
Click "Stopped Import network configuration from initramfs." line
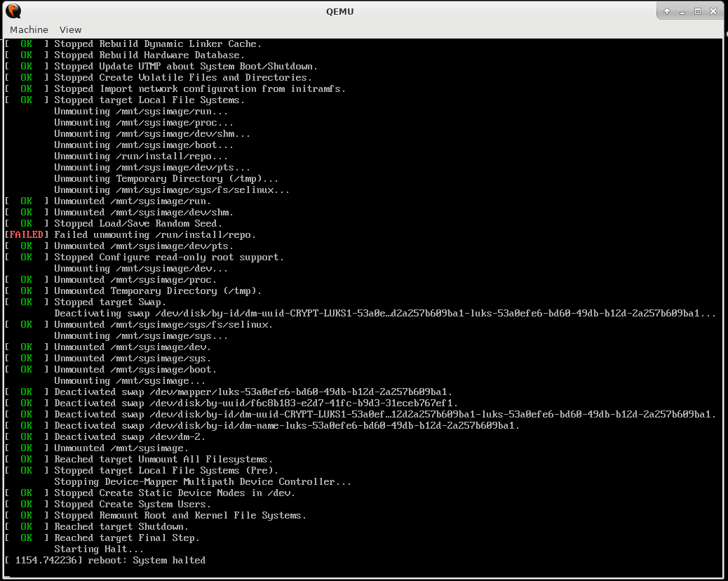point(200,88)
